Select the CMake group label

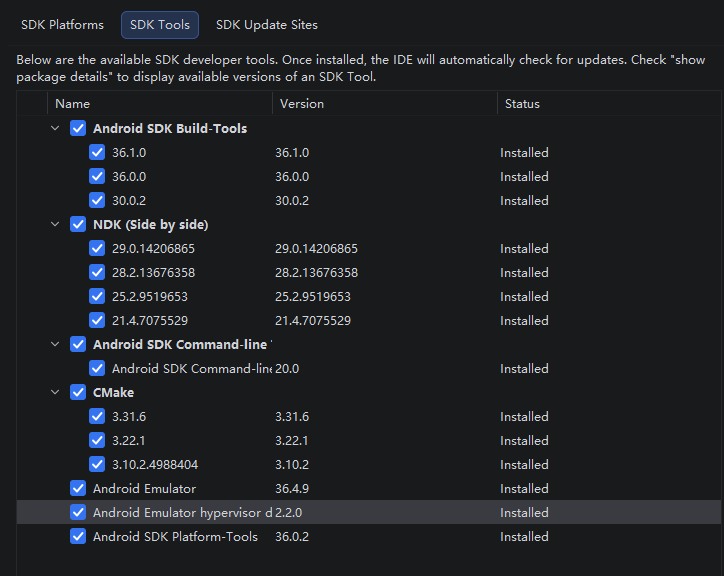(x=114, y=393)
